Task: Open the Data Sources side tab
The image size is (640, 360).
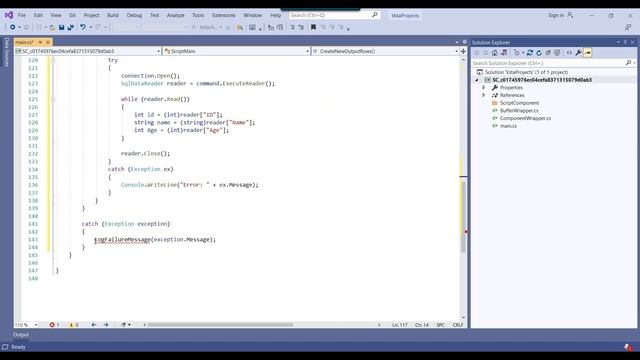Action: click(x=7, y=52)
